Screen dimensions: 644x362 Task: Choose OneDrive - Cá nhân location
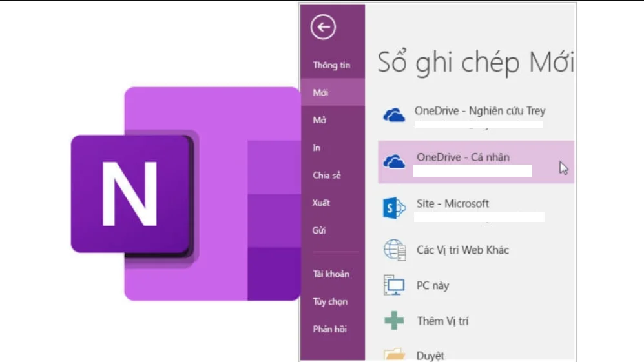click(x=476, y=162)
